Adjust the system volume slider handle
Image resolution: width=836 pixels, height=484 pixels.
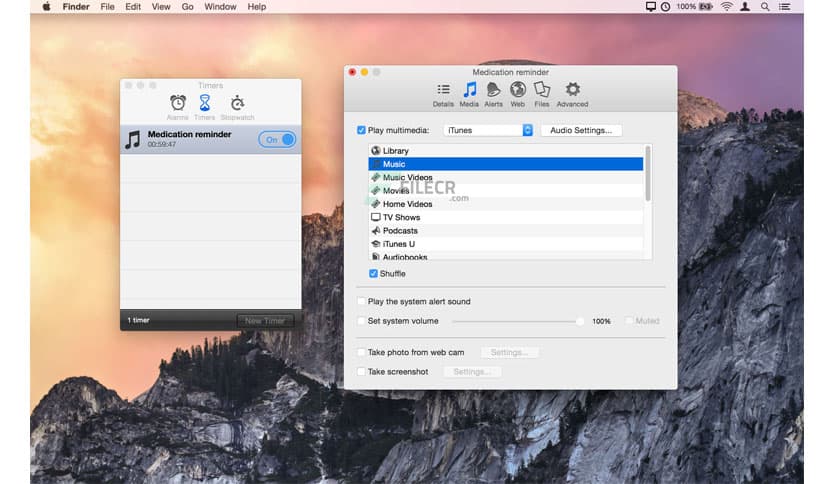point(580,321)
